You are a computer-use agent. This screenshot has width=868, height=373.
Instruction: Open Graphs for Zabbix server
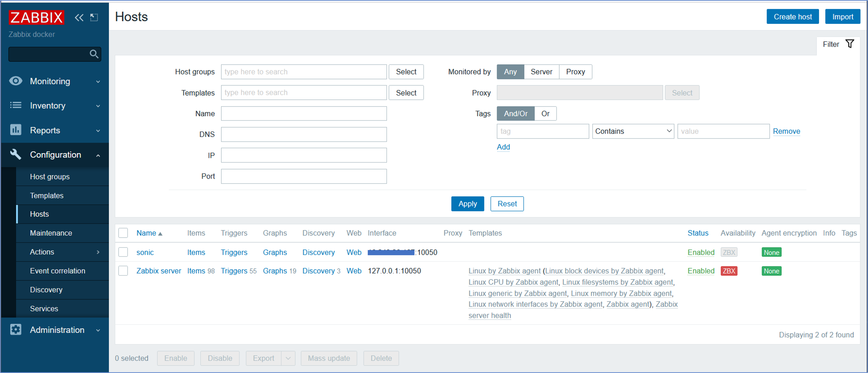[275, 271]
